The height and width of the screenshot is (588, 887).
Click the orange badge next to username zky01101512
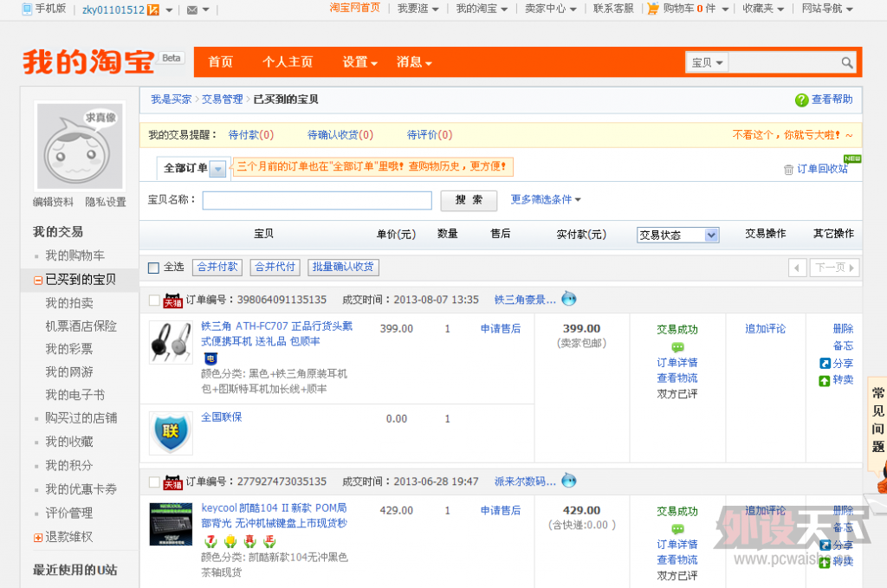tap(152, 10)
